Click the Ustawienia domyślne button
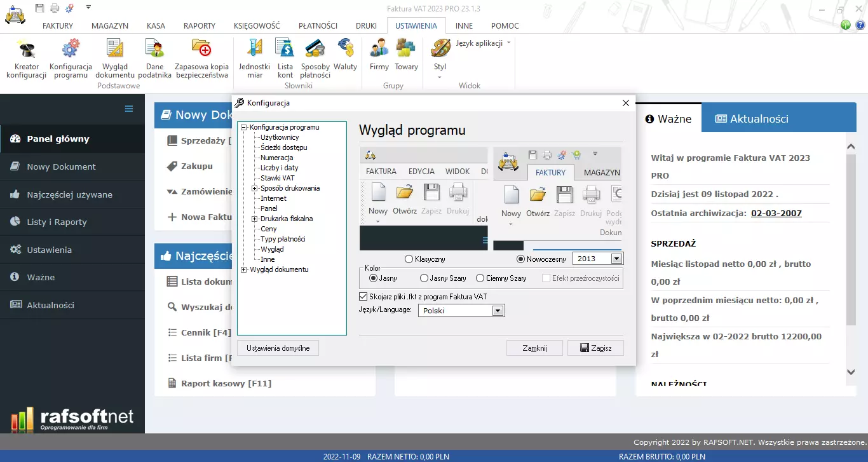Image resolution: width=868 pixels, height=462 pixels. click(278, 348)
